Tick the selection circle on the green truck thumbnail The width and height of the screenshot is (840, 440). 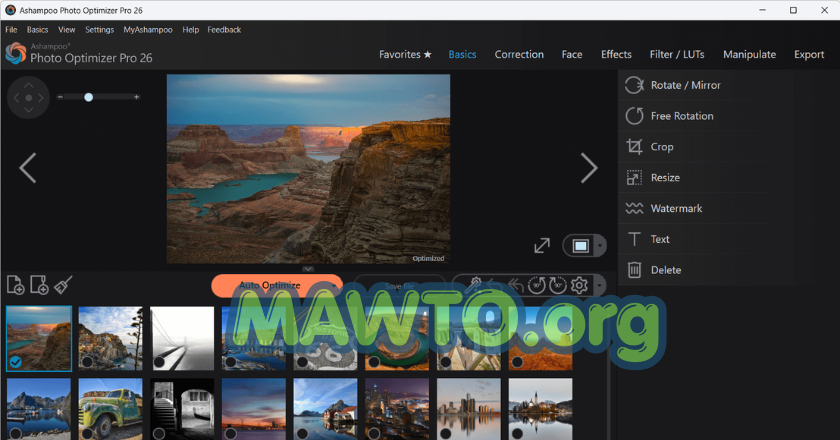[x=87, y=434]
